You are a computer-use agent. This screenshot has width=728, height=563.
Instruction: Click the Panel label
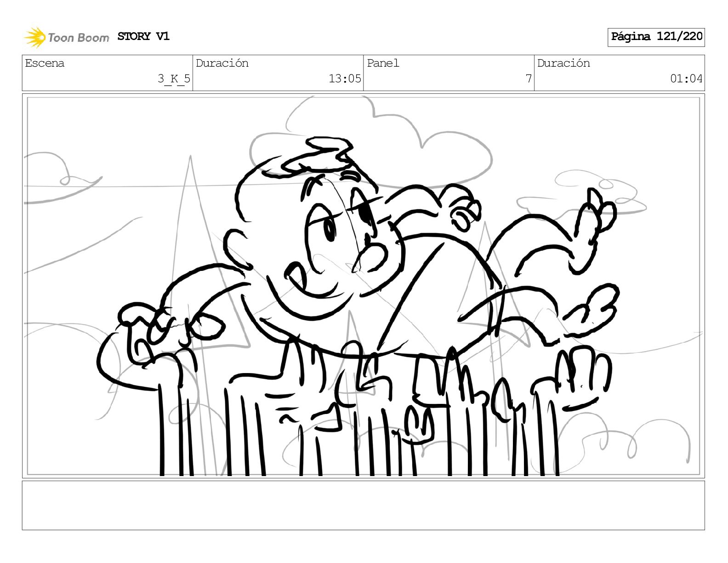coord(383,63)
